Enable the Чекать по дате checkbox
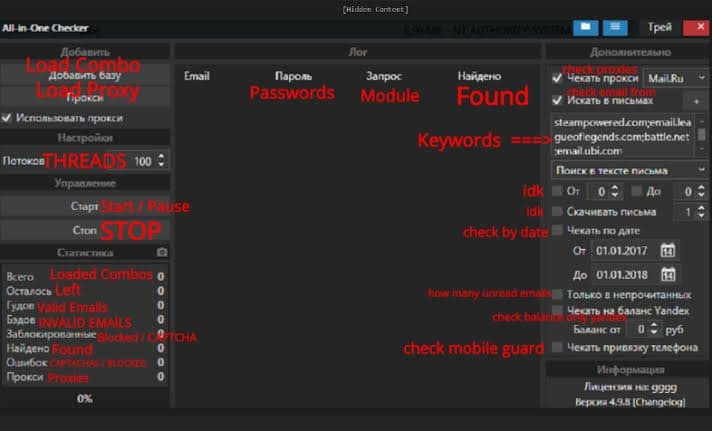Image resolution: width=712 pixels, height=431 pixels. click(x=557, y=230)
